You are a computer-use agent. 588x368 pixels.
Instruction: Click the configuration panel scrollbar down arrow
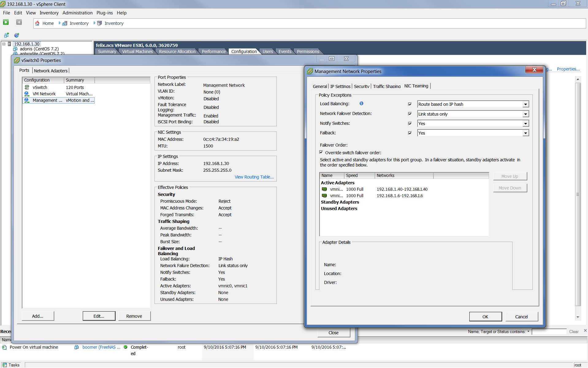click(x=578, y=317)
